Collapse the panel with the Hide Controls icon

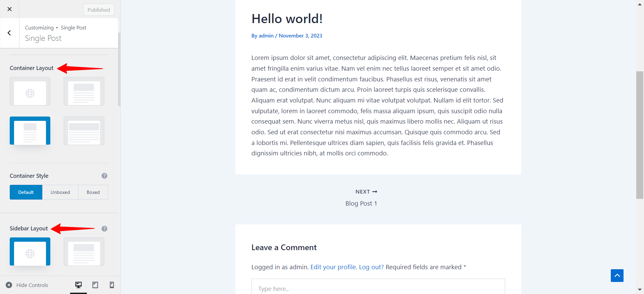(x=9, y=285)
